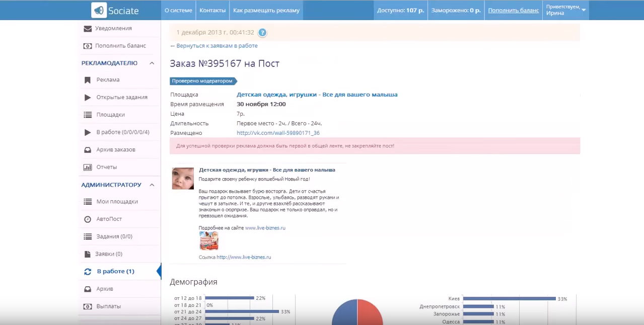Viewport: 644px width, 325px height.
Task: Open the О системе menu item
Action: point(178,10)
